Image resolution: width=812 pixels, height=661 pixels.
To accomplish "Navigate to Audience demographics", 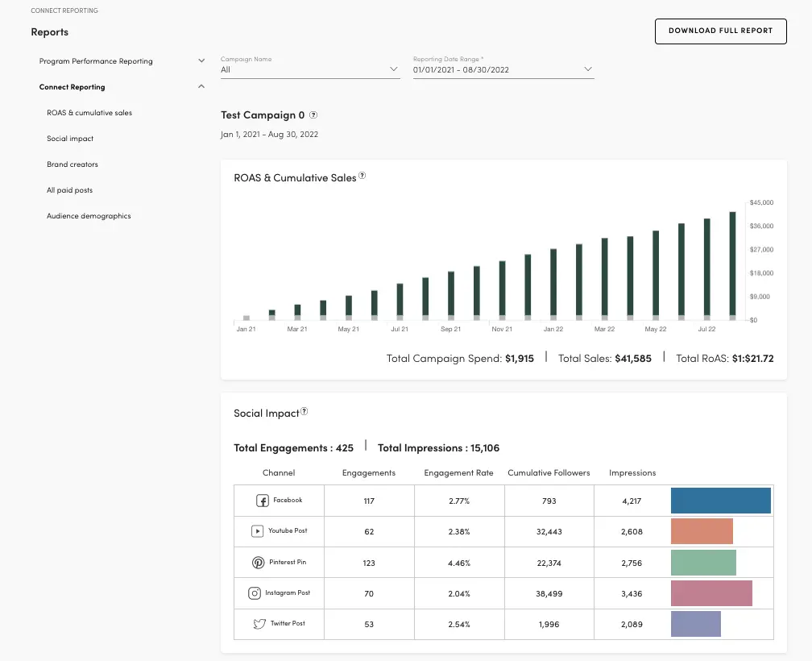I will click(x=89, y=216).
